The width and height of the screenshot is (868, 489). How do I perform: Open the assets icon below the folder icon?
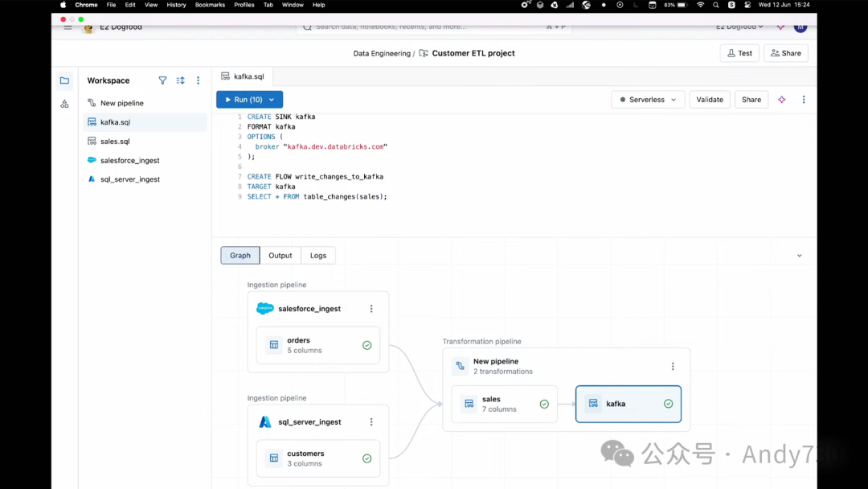point(65,104)
